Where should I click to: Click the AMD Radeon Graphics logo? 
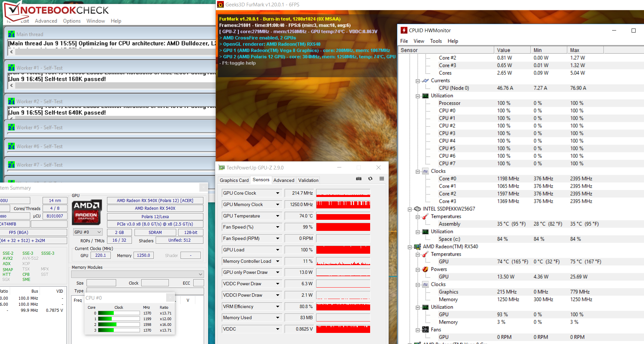coord(87,212)
